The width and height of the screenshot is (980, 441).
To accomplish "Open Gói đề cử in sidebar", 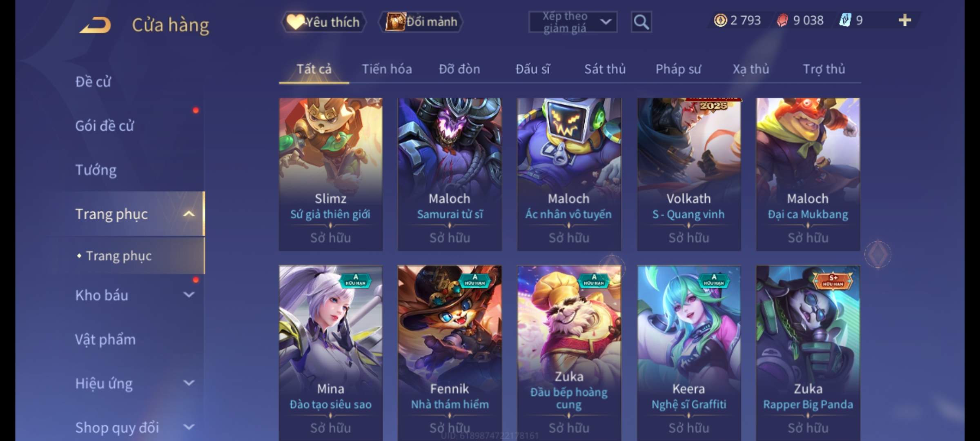I will click(105, 126).
